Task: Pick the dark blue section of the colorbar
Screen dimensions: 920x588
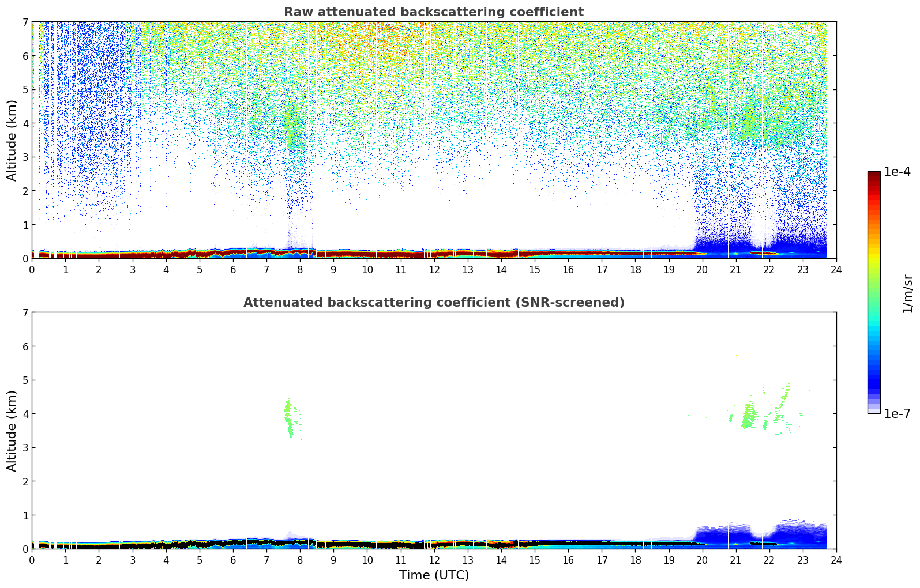Action: tap(874, 380)
